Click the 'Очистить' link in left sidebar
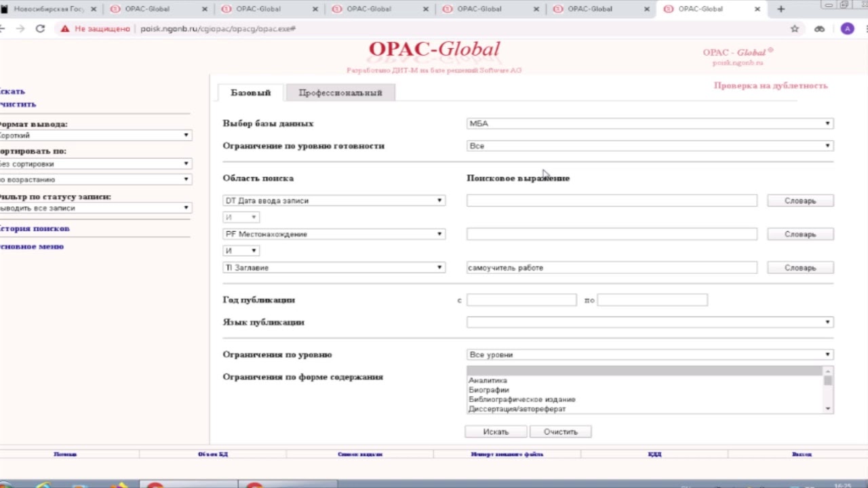The image size is (868, 488). [17, 104]
